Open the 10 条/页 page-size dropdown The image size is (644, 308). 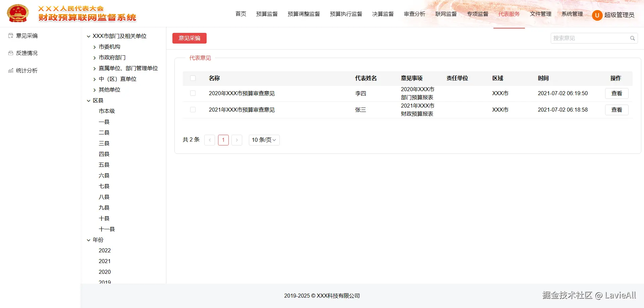(264, 140)
